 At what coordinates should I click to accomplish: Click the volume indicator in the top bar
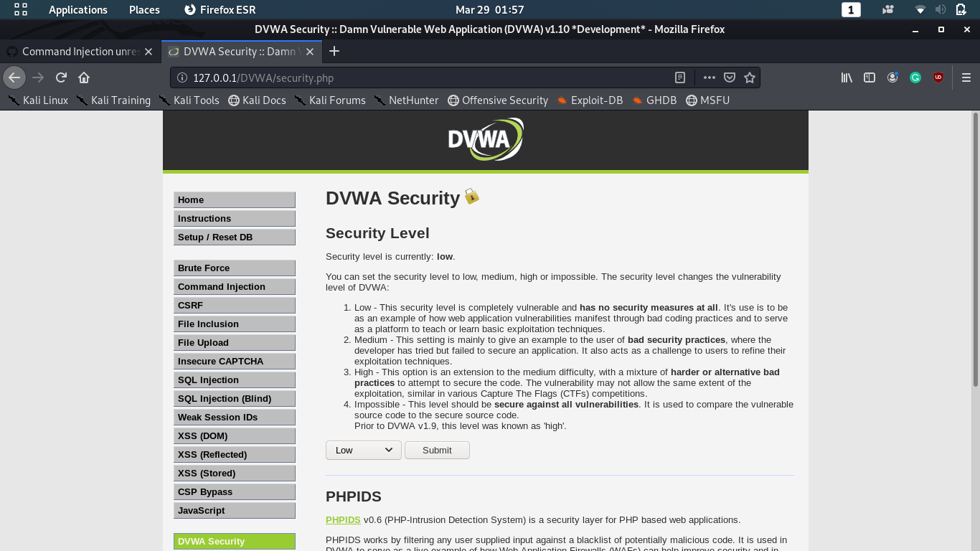pos(940,9)
